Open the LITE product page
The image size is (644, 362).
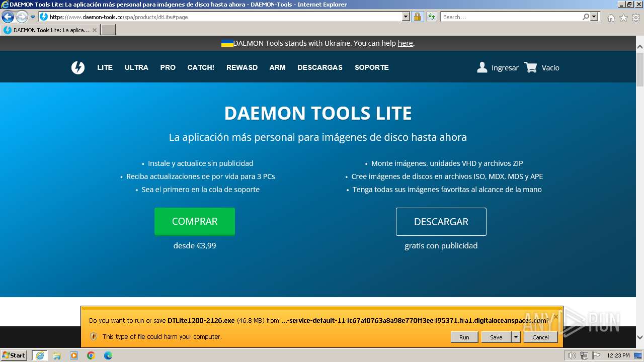click(105, 67)
